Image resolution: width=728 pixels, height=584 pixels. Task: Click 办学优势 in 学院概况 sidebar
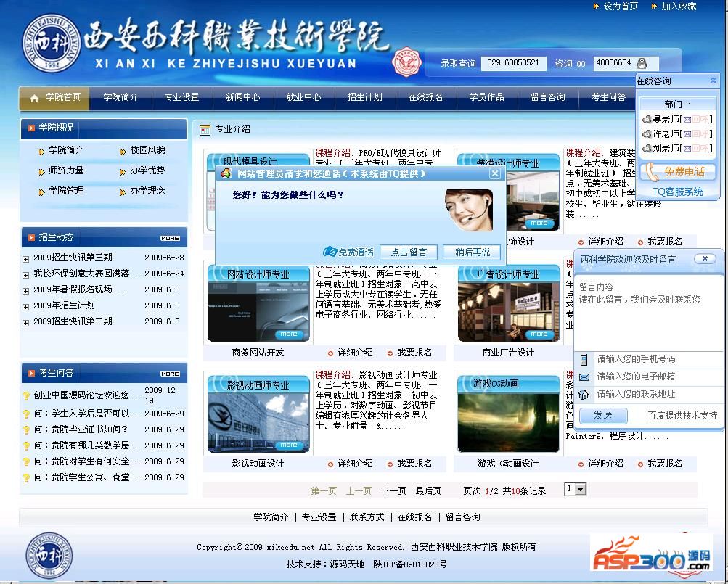click(x=147, y=170)
